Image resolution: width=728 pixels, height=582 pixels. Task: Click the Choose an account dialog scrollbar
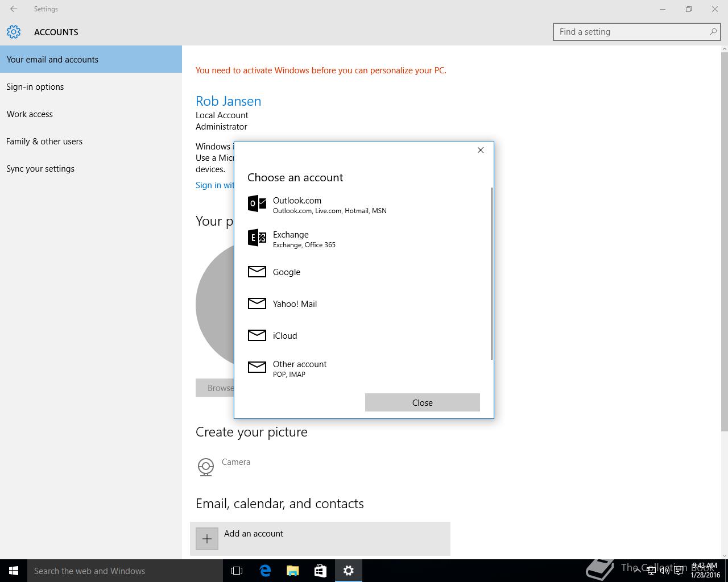click(x=491, y=273)
